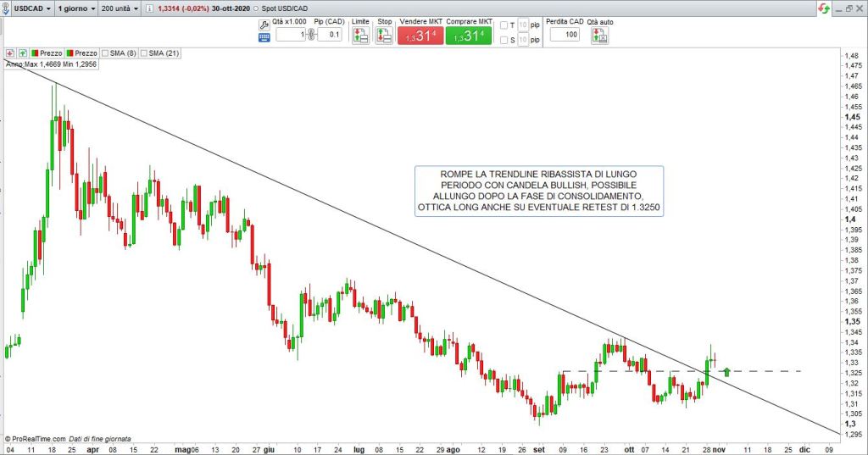
Task: Open the '200 unità' units dropdown
Action: (x=120, y=8)
